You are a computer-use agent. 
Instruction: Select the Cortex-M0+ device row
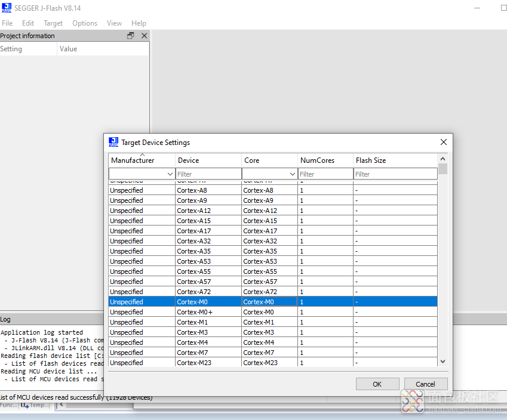(273, 312)
